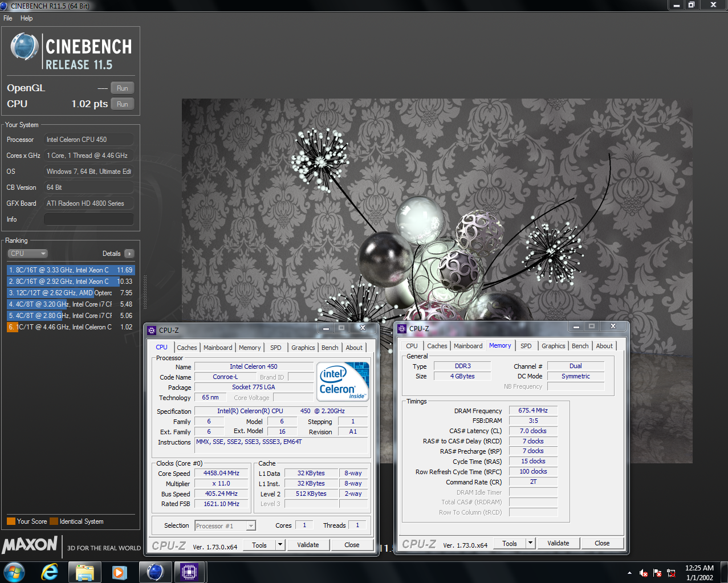
Task: Switch to Caches tab in left CPU-Z
Action: [186, 348]
